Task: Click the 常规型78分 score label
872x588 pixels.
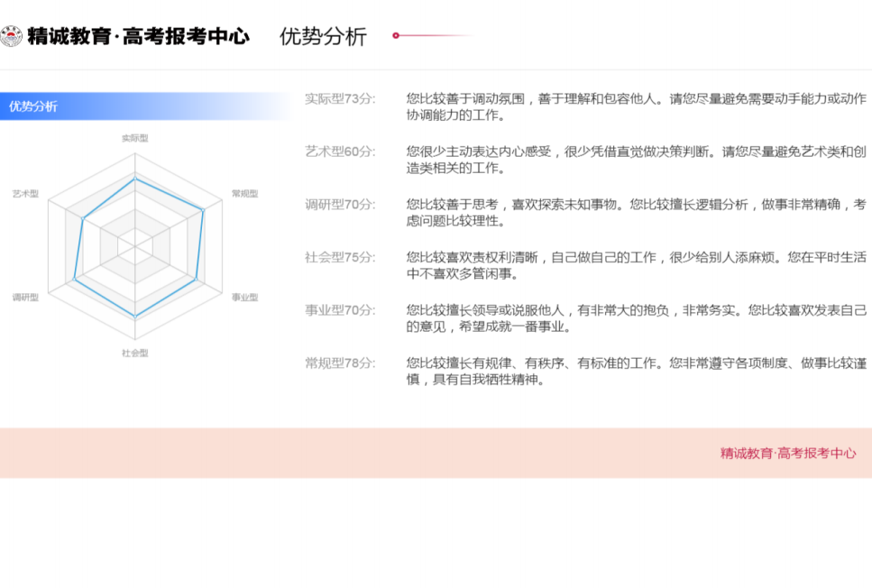Action: click(340, 363)
